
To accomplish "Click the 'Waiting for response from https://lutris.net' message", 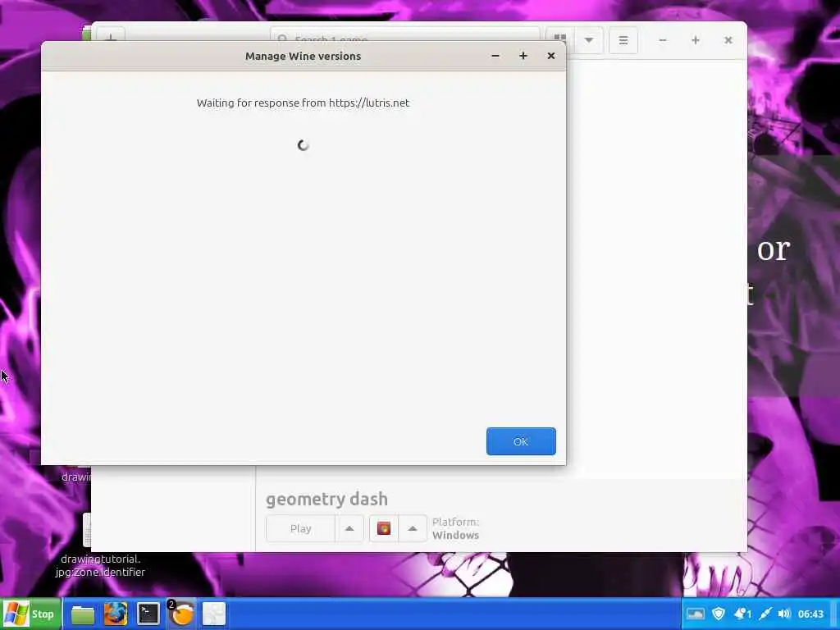I will tap(303, 103).
